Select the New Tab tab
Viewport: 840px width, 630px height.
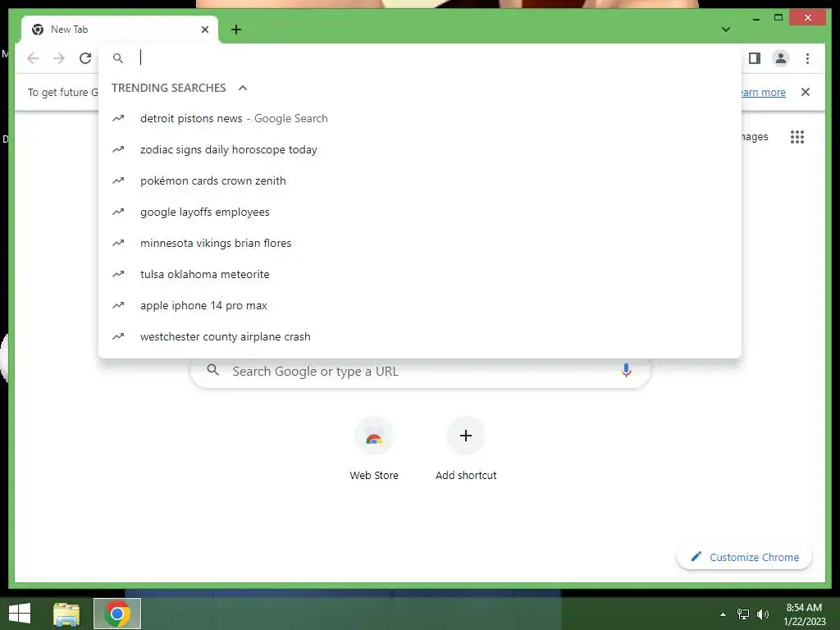[x=119, y=30]
